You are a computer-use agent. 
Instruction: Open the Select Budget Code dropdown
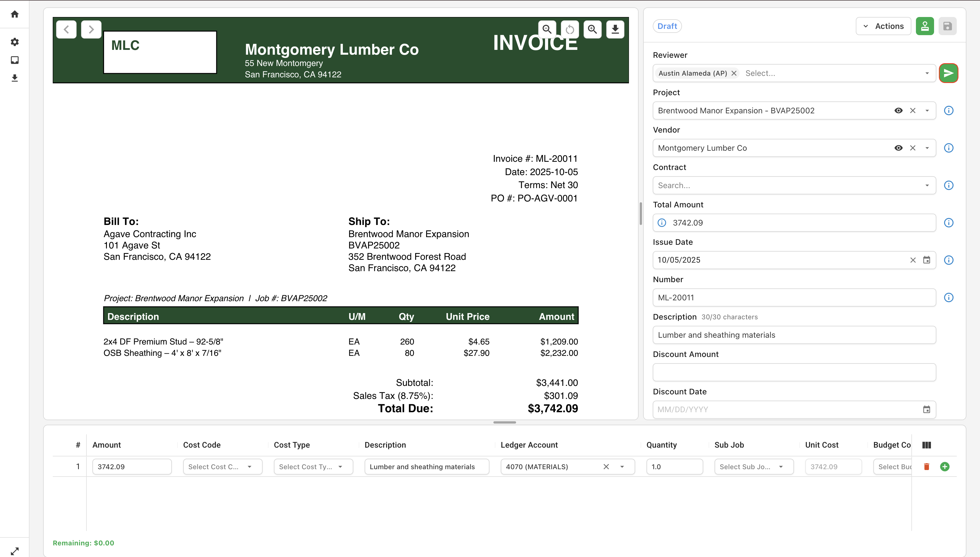point(892,467)
